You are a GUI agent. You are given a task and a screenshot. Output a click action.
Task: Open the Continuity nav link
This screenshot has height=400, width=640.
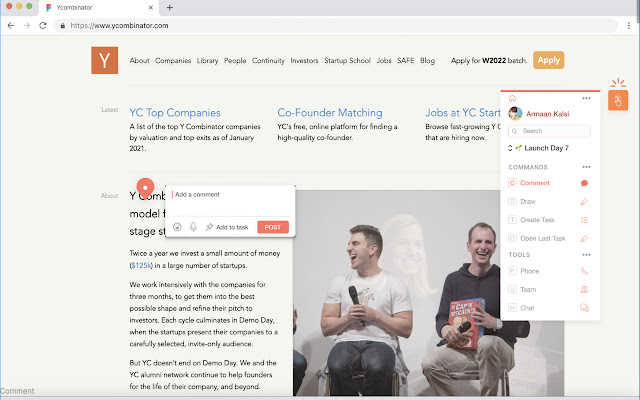[x=268, y=60]
